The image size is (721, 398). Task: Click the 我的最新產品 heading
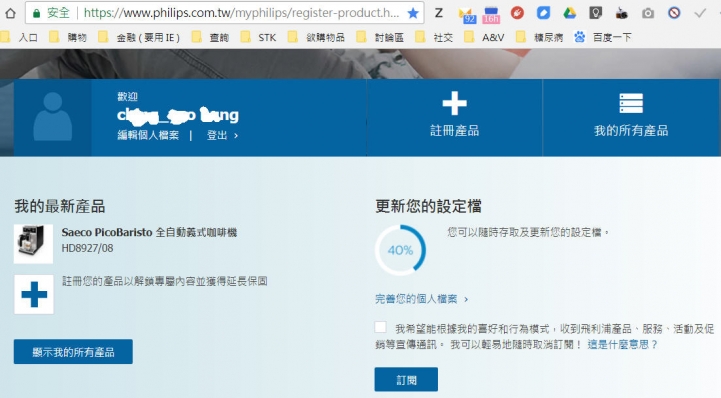coord(60,206)
